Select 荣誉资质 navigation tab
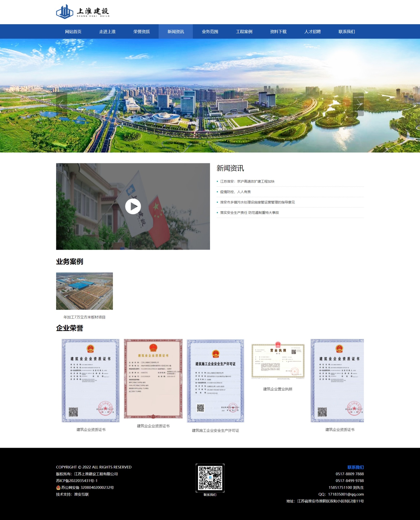 (x=142, y=32)
